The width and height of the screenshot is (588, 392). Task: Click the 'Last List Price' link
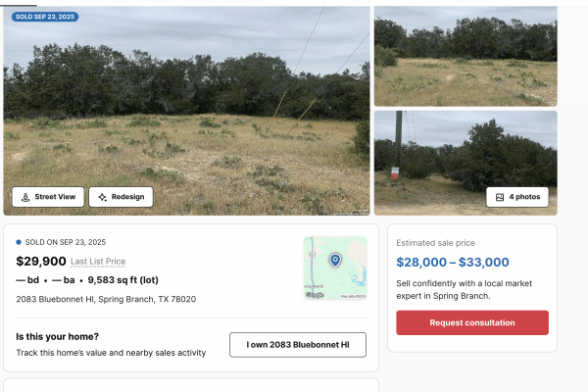pos(98,262)
